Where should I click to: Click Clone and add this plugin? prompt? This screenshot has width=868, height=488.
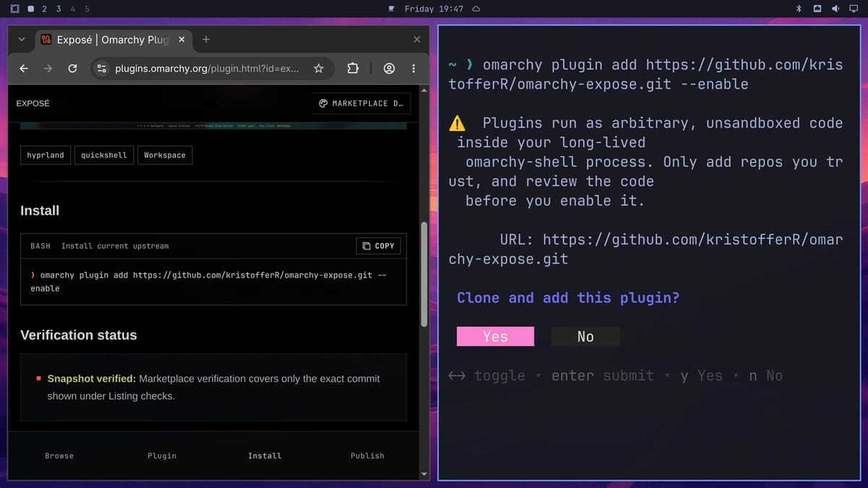tap(569, 298)
